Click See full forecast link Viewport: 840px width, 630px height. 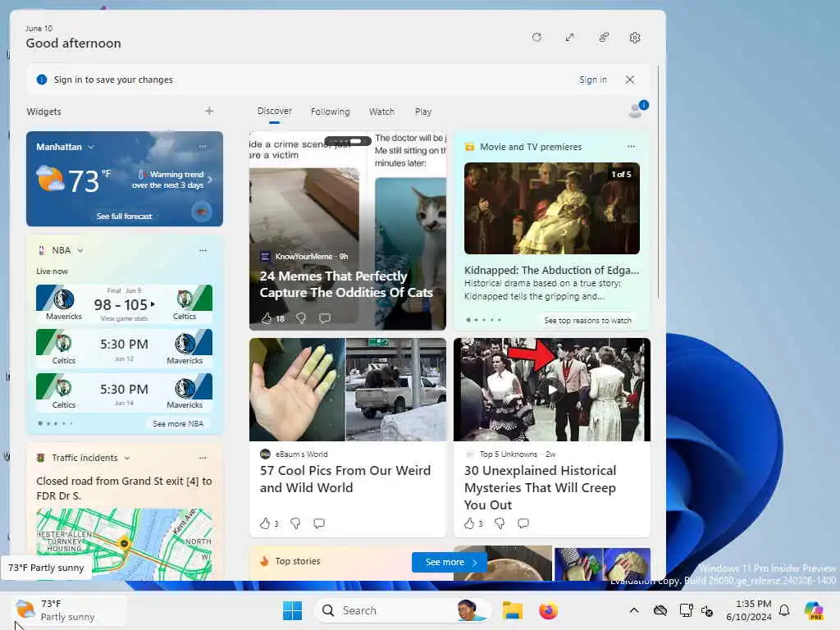tap(125, 217)
